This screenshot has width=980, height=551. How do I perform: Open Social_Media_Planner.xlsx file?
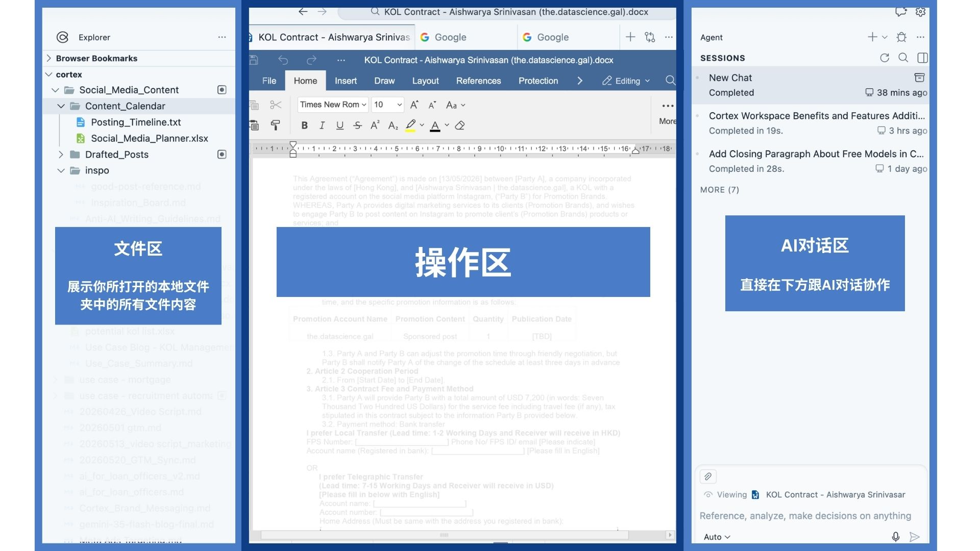point(149,138)
